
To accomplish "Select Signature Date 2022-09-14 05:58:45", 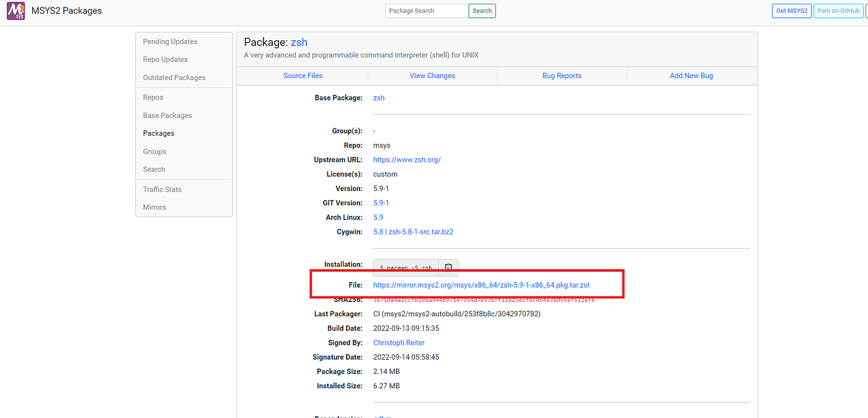I will [406, 357].
